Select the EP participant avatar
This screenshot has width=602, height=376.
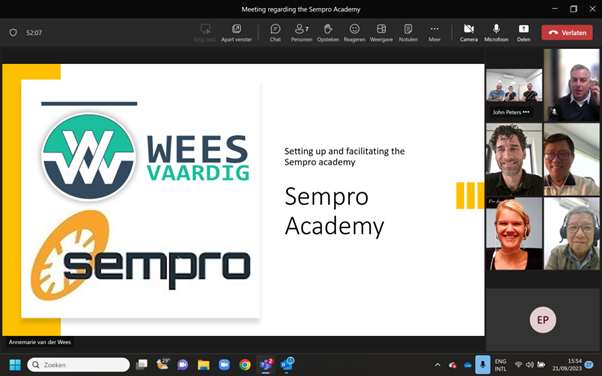click(x=542, y=320)
